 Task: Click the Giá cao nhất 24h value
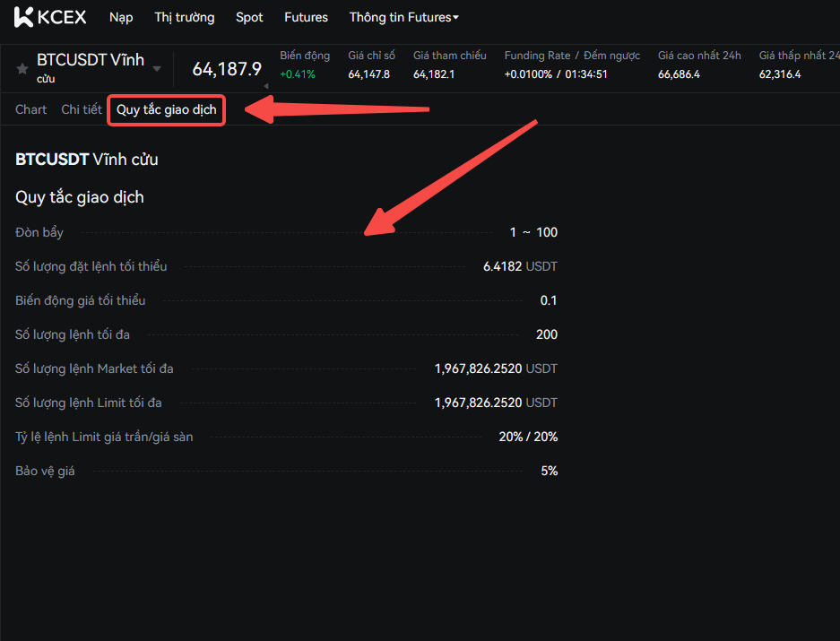tap(679, 74)
